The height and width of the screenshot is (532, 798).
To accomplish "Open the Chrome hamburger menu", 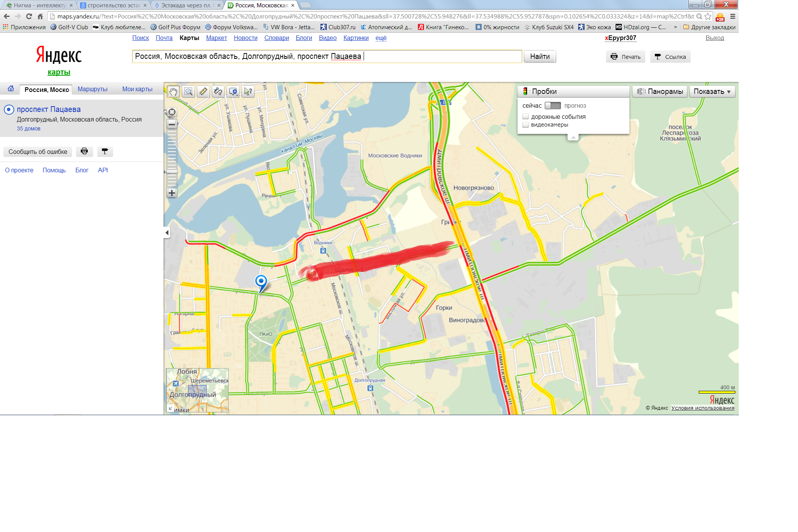I will click(733, 17).
